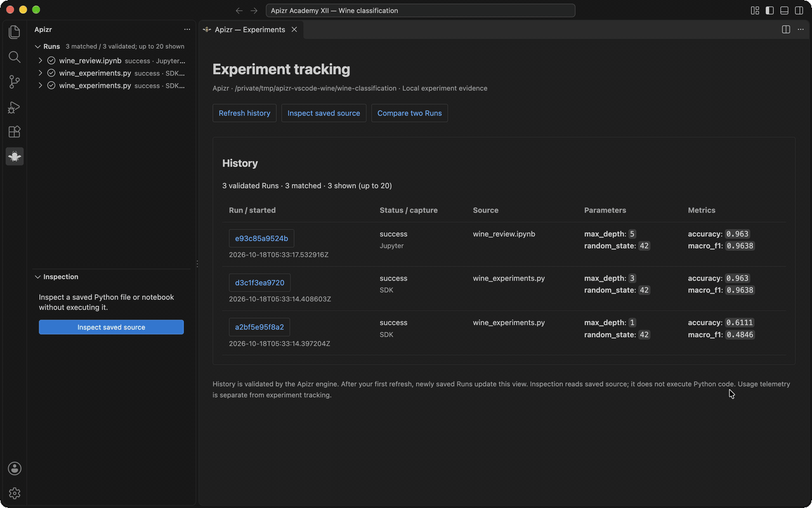Select the Apizr activity bar icon
This screenshot has height=508, width=812.
click(x=15, y=156)
